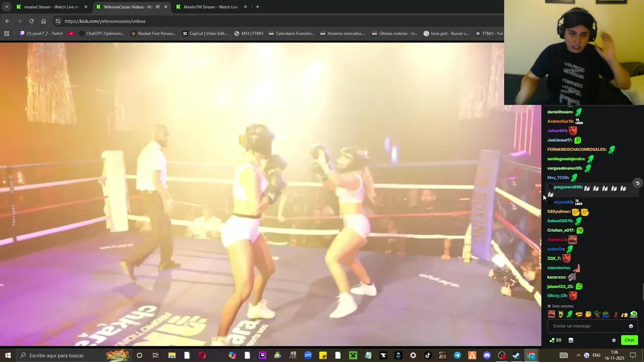
Task: Open Opera browser from taskbar
Action: tap(202, 355)
